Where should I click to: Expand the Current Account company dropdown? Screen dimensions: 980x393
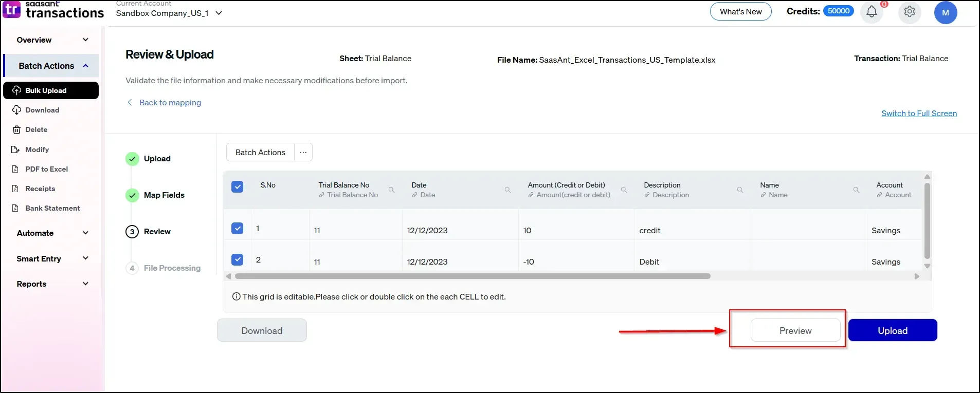219,13
